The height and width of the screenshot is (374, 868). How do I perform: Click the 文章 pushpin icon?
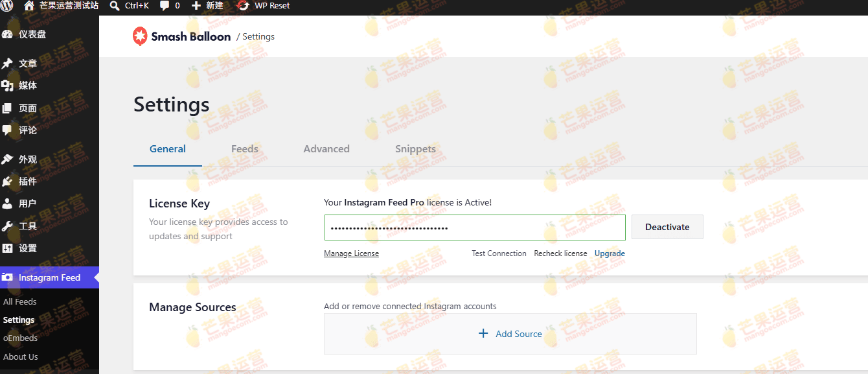[7, 64]
